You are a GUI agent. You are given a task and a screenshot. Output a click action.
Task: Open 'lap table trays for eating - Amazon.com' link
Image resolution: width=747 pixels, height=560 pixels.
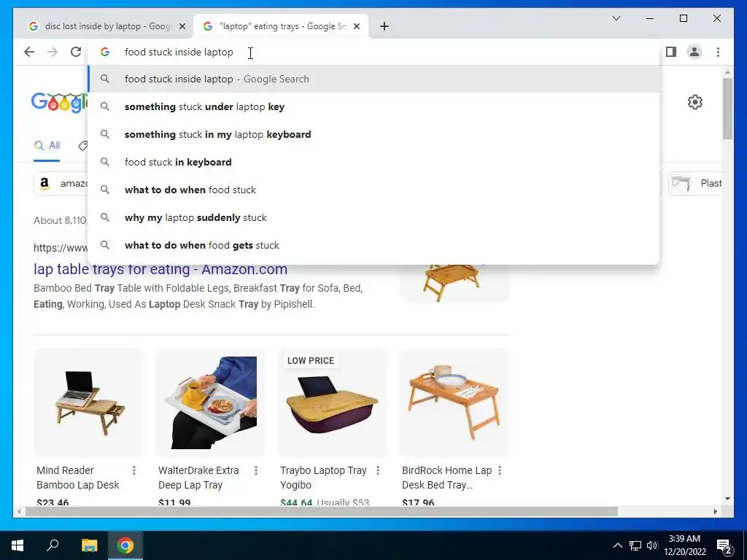pos(160,269)
